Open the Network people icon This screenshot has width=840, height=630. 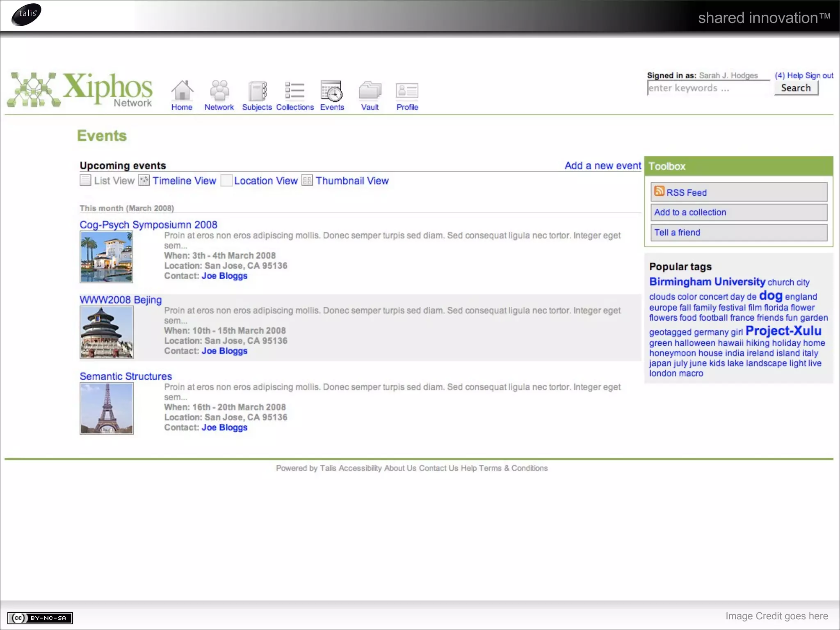coord(219,90)
